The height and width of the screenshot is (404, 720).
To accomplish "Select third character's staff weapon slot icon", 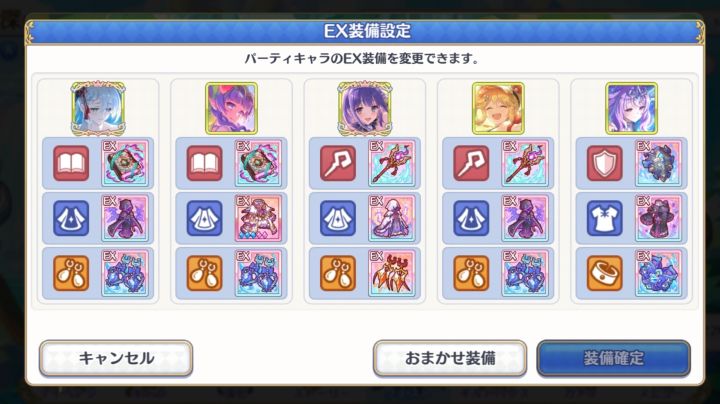I will coord(338,163).
